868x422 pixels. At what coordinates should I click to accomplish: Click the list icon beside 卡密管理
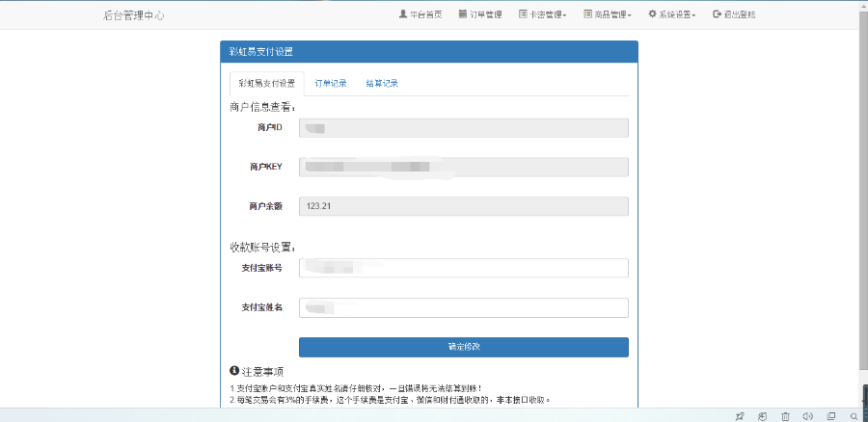[523, 13]
